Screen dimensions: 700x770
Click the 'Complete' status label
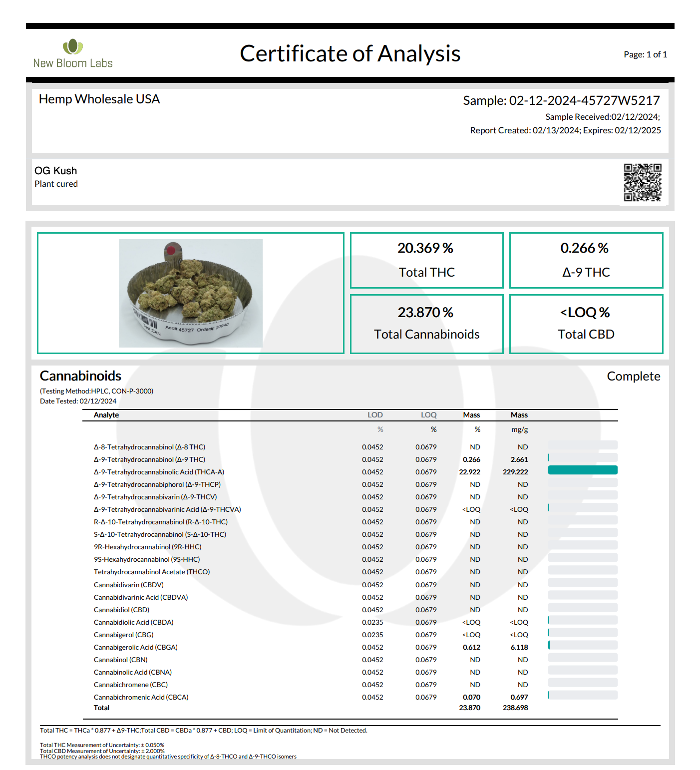(634, 377)
